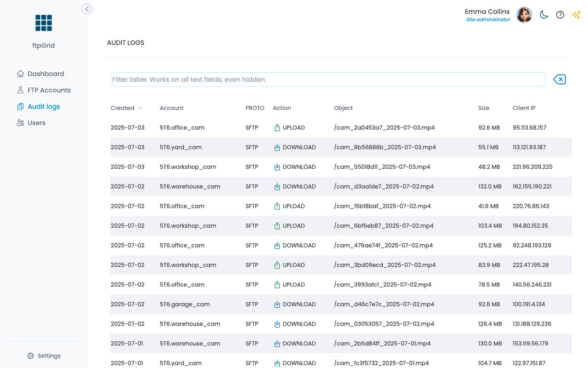Click client IP 162.155.190.221
The image size is (588, 368).
pyautogui.click(x=532, y=186)
